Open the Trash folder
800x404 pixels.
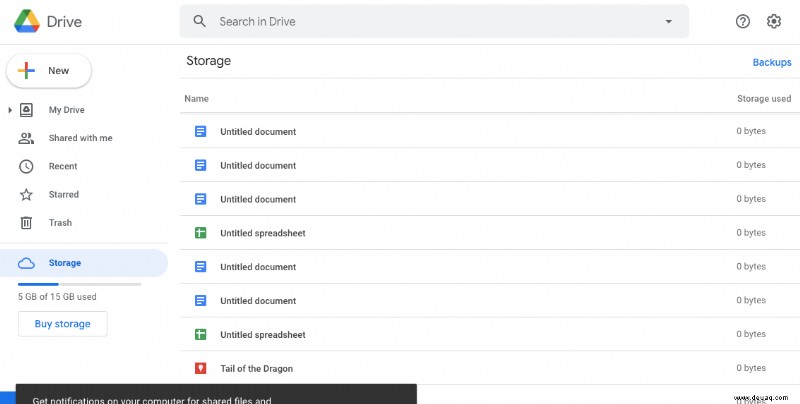60,222
